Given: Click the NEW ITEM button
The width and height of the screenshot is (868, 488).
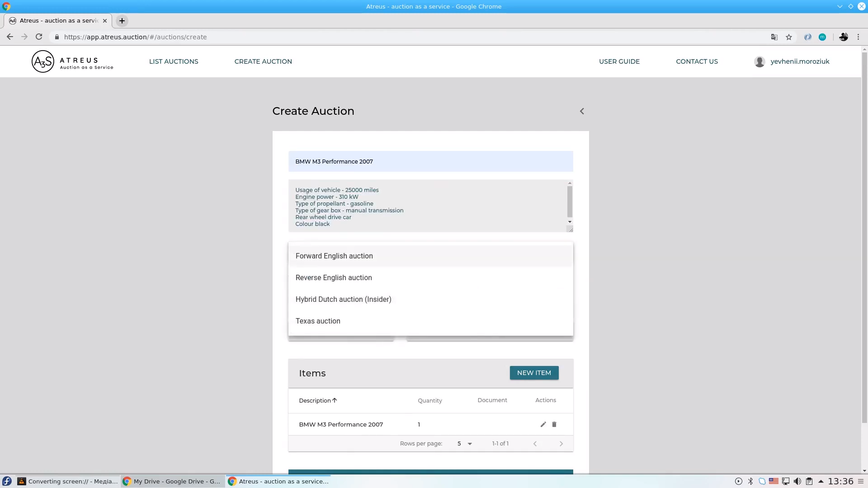Looking at the screenshot, I should pyautogui.click(x=534, y=372).
